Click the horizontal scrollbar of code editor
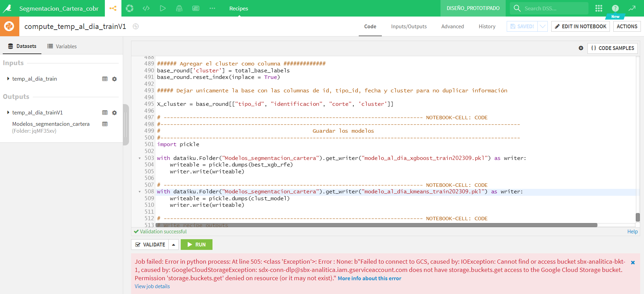Viewport: 644px width, 294px height. tap(376, 225)
